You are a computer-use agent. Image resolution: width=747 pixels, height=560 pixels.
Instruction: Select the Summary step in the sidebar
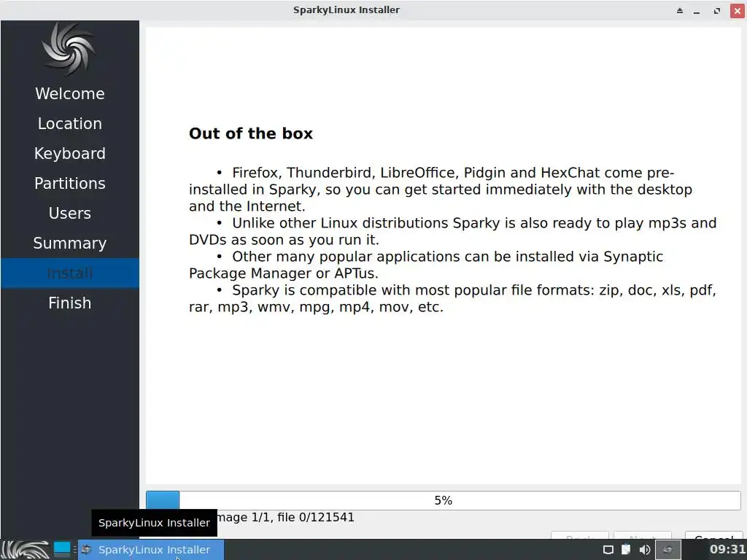pyautogui.click(x=70, y=244)
